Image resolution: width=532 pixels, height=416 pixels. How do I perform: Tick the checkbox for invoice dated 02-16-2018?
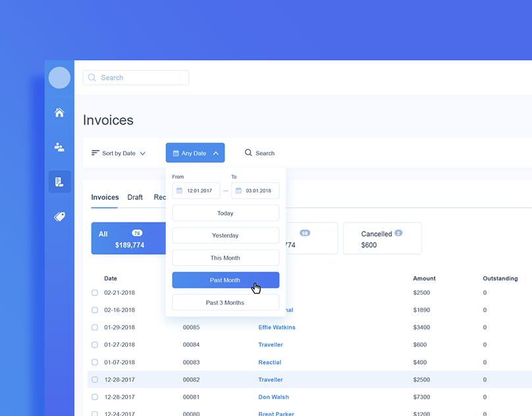[95, 310]
